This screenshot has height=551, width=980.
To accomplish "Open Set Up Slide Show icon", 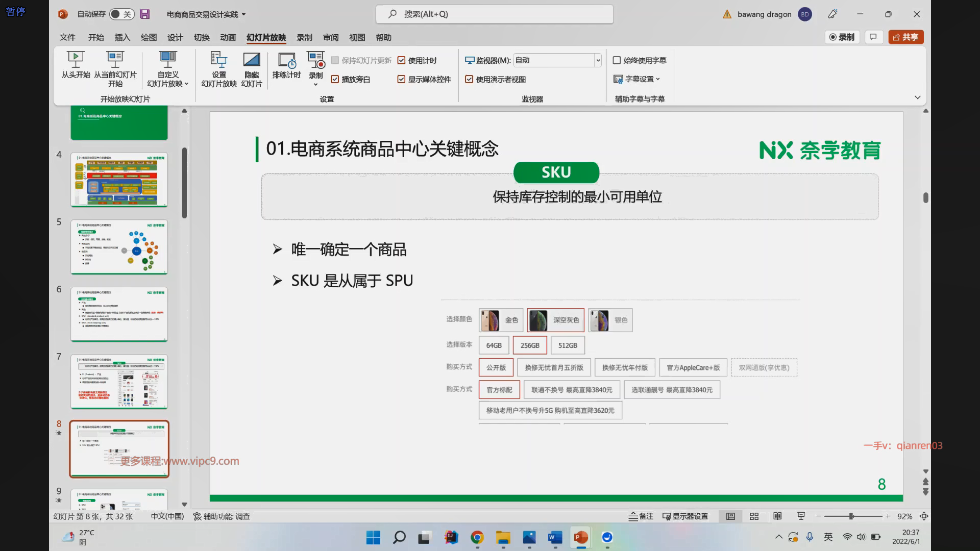I will tap(218, 60).
